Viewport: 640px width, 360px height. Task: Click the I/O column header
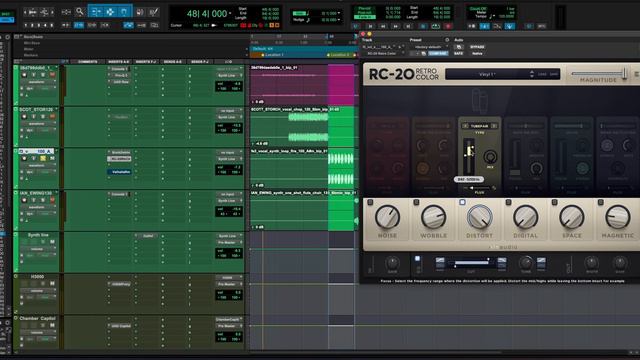(229, 62)
